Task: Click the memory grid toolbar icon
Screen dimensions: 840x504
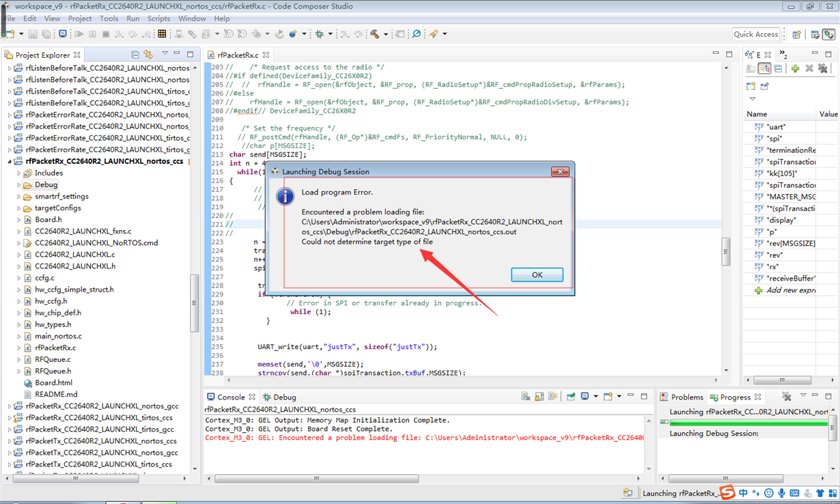Action: click(162, 34)
